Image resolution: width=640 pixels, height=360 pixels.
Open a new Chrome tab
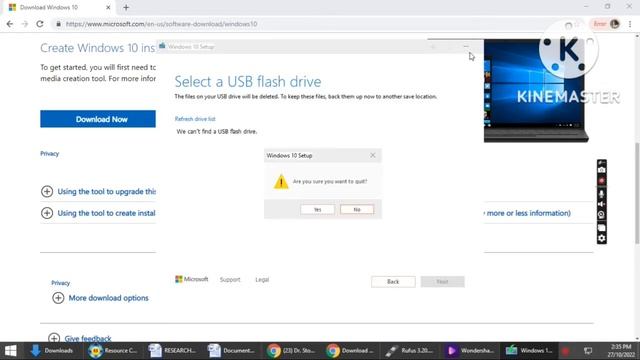pyautogui.click(x=126, y=7)
